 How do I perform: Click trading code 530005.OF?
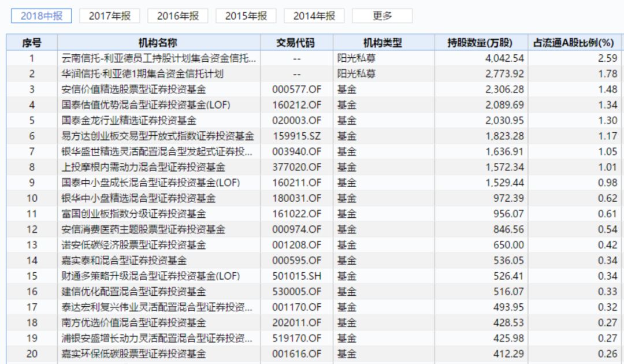[x=296, y=291]
